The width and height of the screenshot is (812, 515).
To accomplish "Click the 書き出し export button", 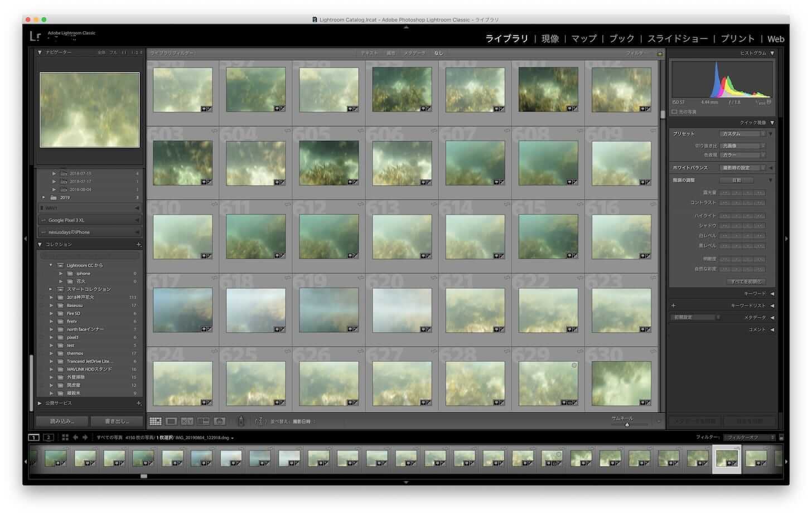I will [117, 421].
